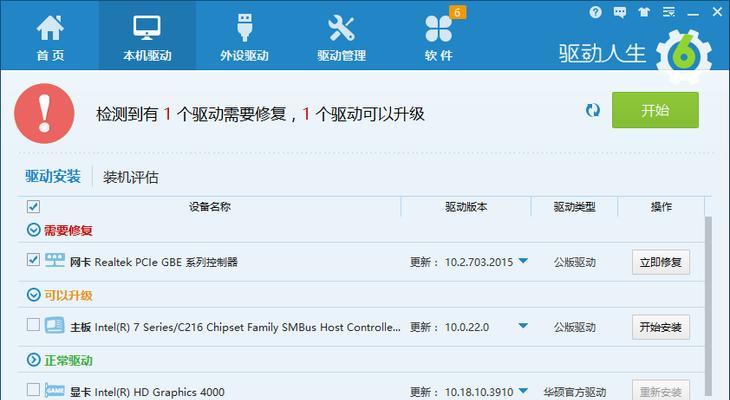
Task: Click the 操作 column header
Action: 661,207
